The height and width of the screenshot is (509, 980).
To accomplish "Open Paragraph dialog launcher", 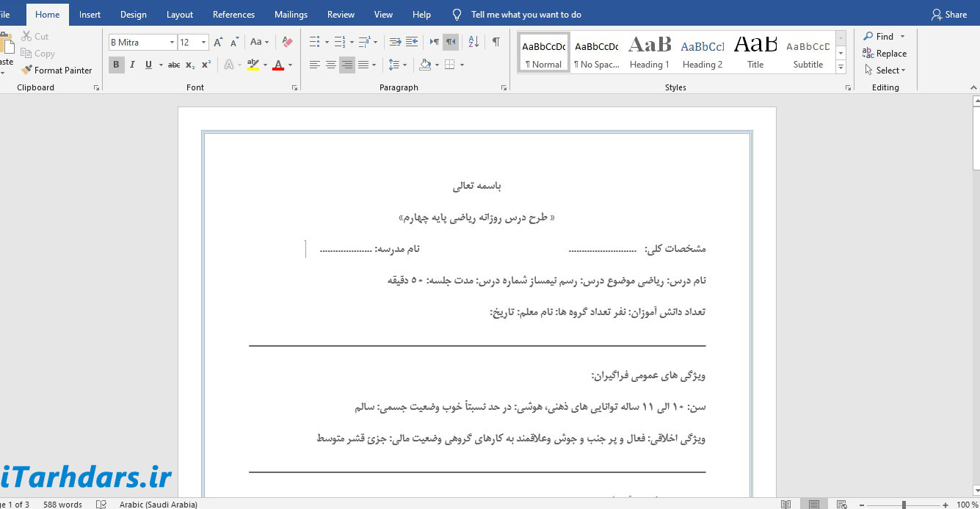I will [504, 87].
